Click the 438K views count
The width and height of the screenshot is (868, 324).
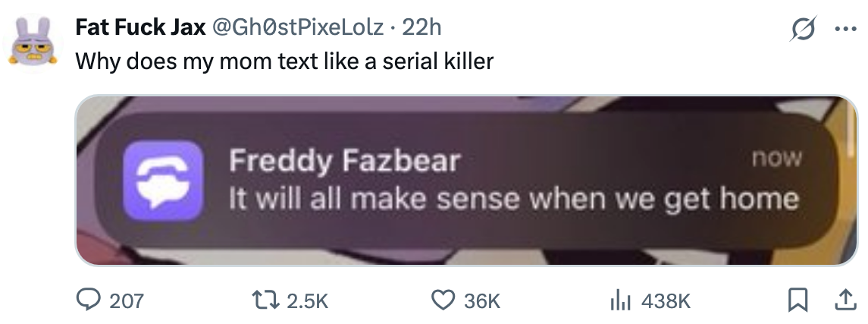click(x=666, y=302)
